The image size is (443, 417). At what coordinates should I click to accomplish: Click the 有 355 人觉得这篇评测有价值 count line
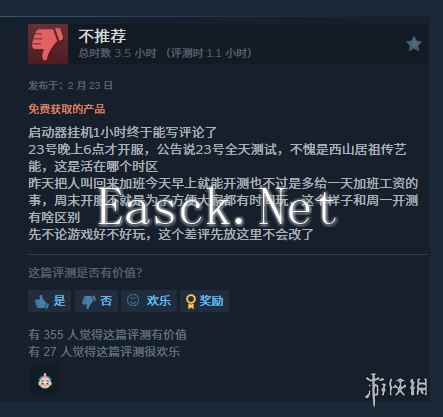107,335
